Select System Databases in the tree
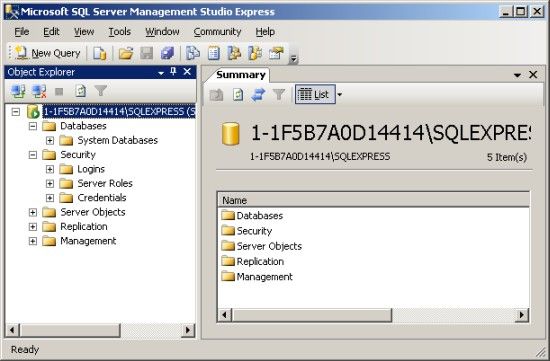The image size is (550, 361). tap(118, 140)
